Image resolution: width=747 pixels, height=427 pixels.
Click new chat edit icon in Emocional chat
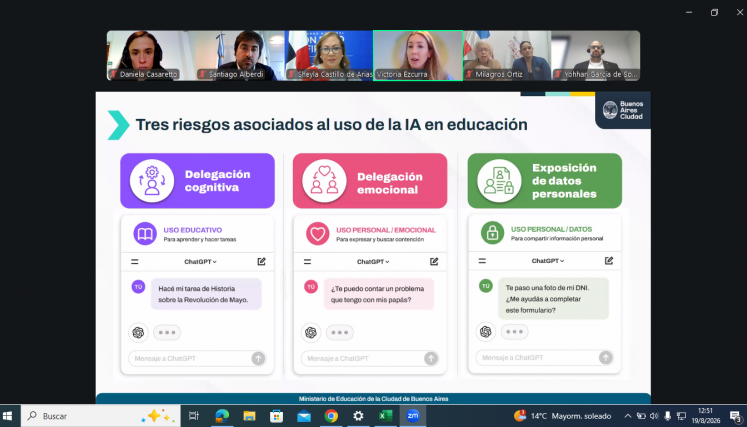(434, 261)
